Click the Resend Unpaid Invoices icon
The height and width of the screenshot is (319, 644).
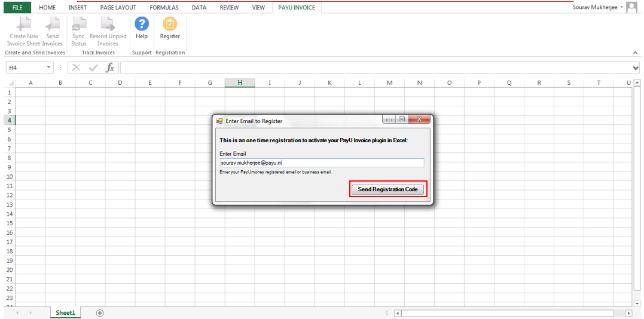108,24
